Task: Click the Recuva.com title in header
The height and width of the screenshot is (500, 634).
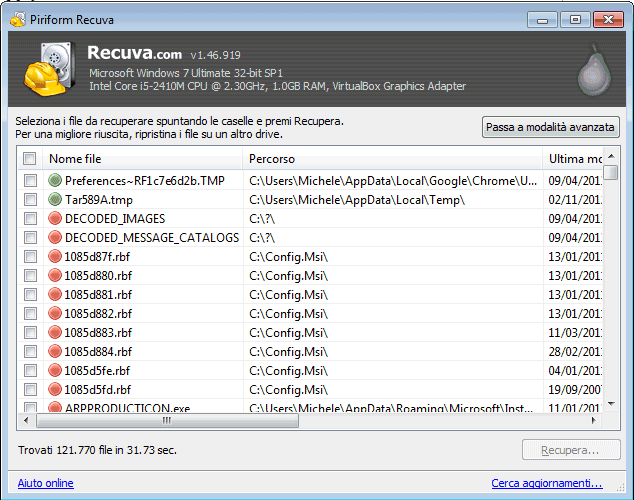Action: coord(135,53)
